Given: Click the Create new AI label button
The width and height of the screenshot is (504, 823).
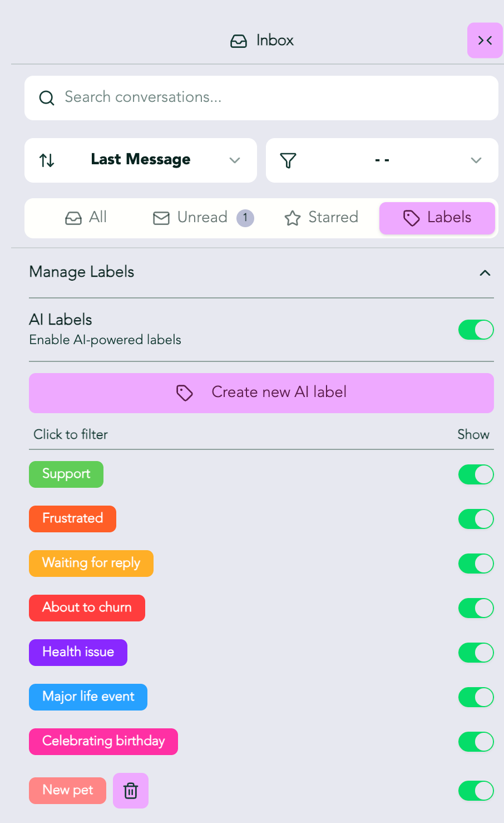Looking at the screenshot, I should coord(261,393).
